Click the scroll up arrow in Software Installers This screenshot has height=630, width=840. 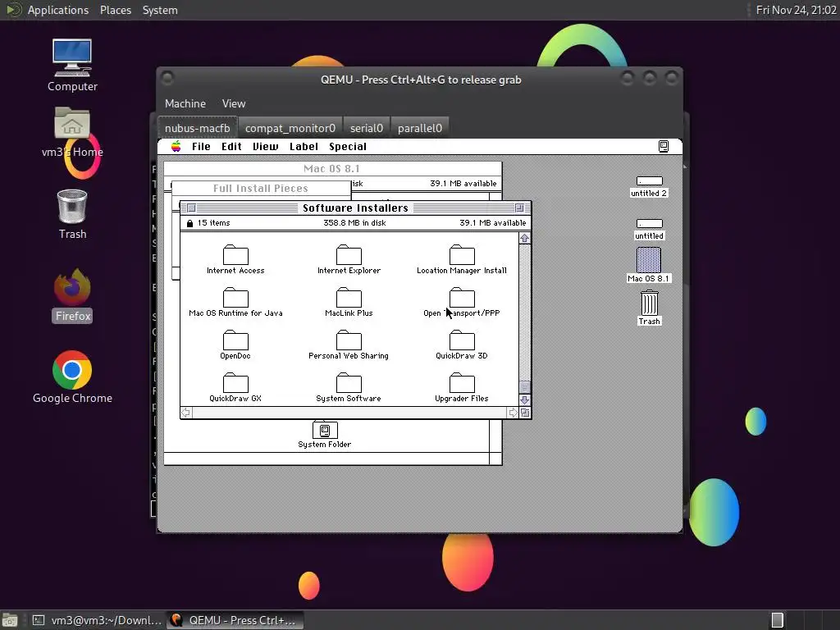pyautogui.click(x=524, y=238)
